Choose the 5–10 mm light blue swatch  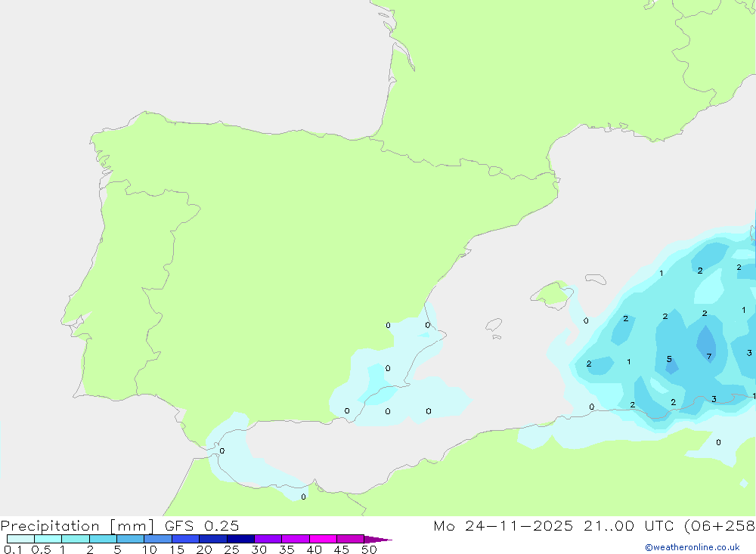(x=131, y=539)
